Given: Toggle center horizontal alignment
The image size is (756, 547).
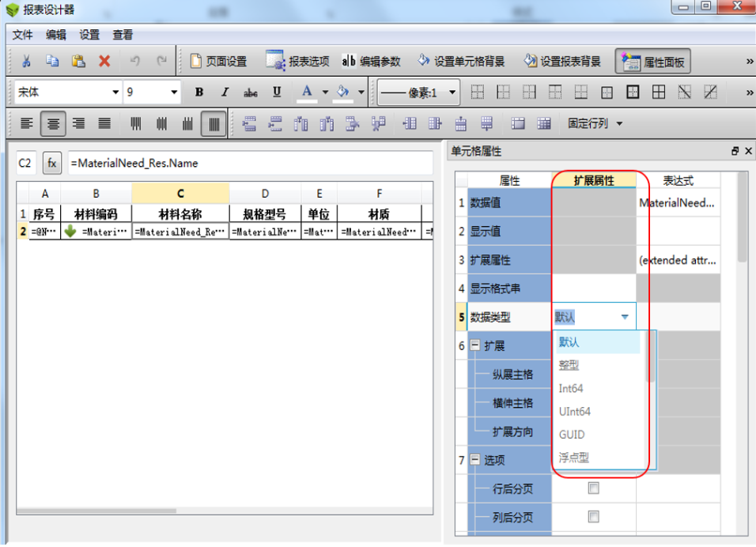Looking at the screenshot, I should click(x=53, y=123).
